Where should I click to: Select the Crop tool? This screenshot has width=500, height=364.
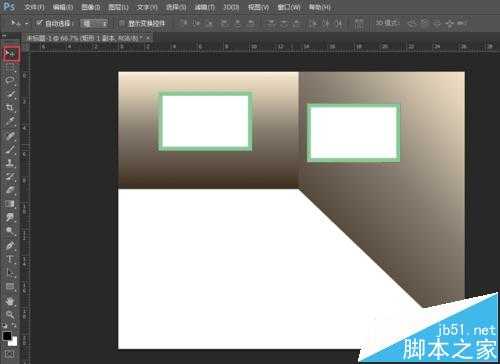pos(10,108)
